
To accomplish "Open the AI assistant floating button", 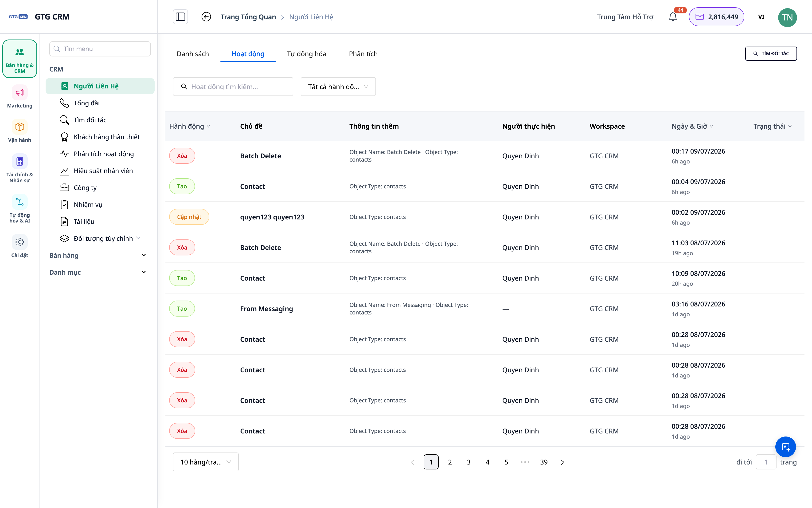I will (785, 447).
